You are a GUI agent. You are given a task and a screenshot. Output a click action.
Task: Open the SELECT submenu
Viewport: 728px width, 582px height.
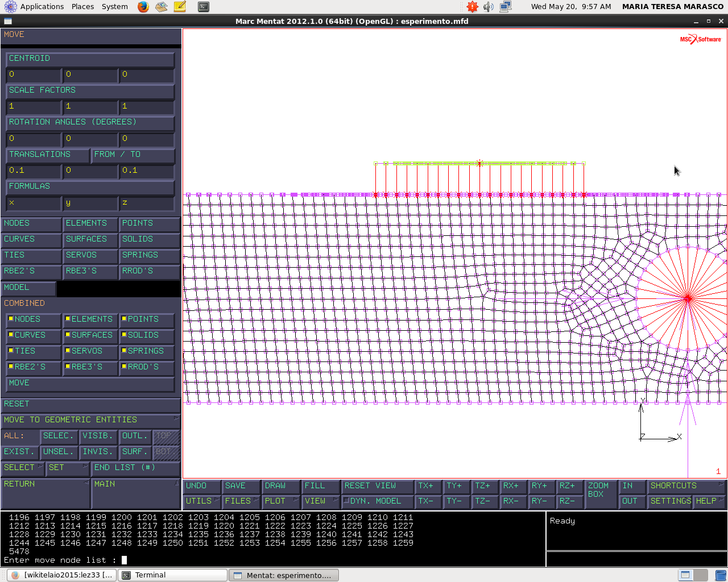point(23,468)
